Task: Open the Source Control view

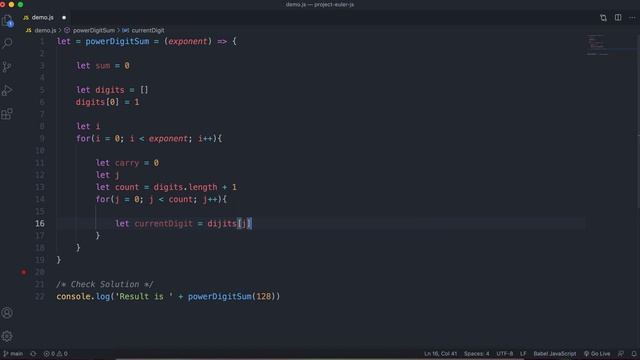Action: point(7,67)
